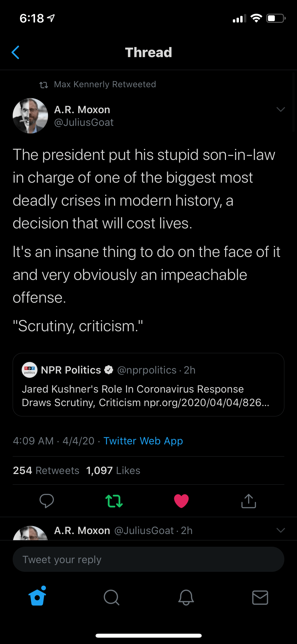Tap the NPR Politics avatar logo
297x644 pixels.
29,370
